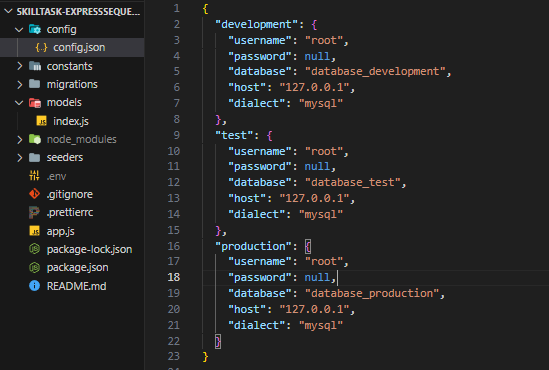The width and height of the screenshot is (549, 370).
Task: Select the migrations folder label
Action: pos(72,84)
